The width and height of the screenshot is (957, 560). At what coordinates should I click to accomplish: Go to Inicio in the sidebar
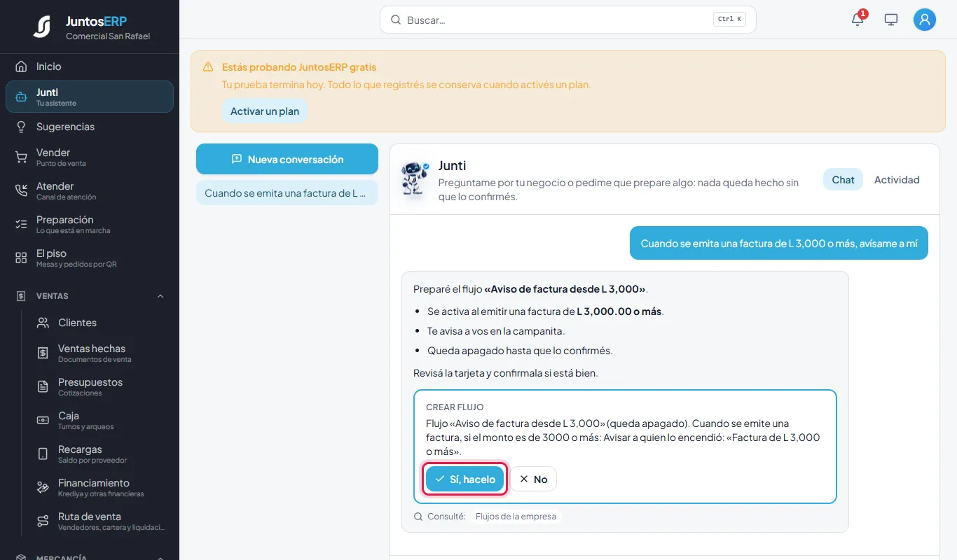(x=90, y=66)
